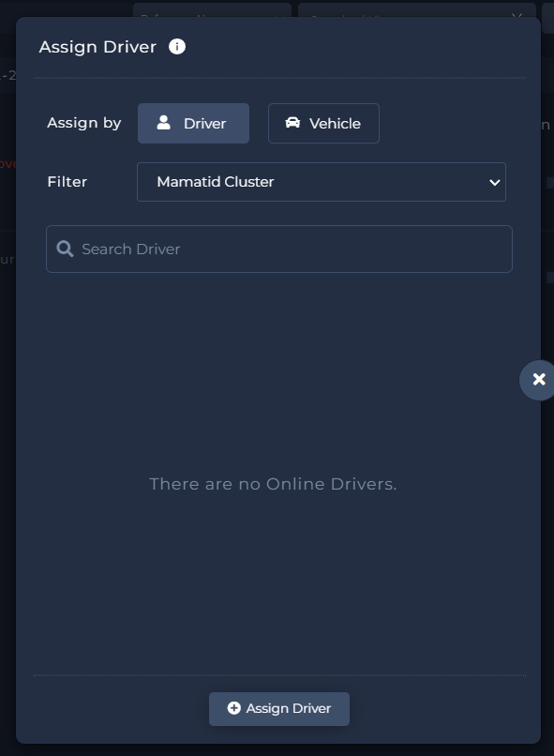Click the car icon on Vehicle button
This screenshot has width=554, height=756.
click(x=292, y=123)
